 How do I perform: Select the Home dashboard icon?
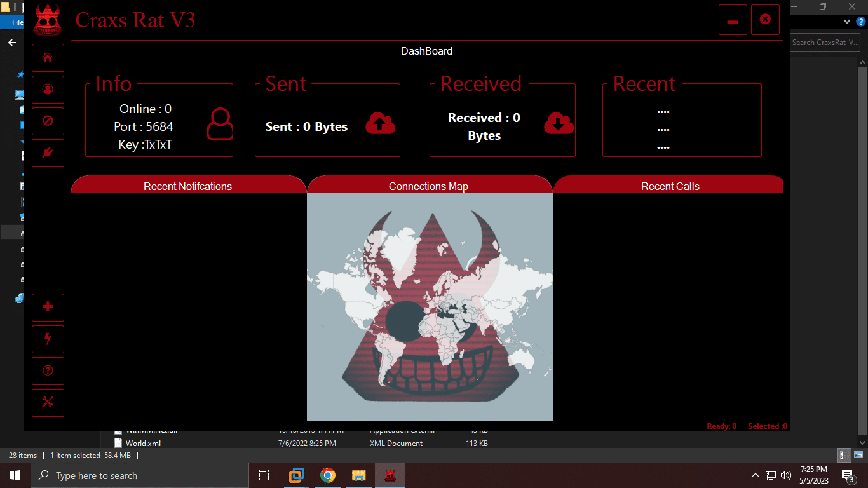click(48, 57)
